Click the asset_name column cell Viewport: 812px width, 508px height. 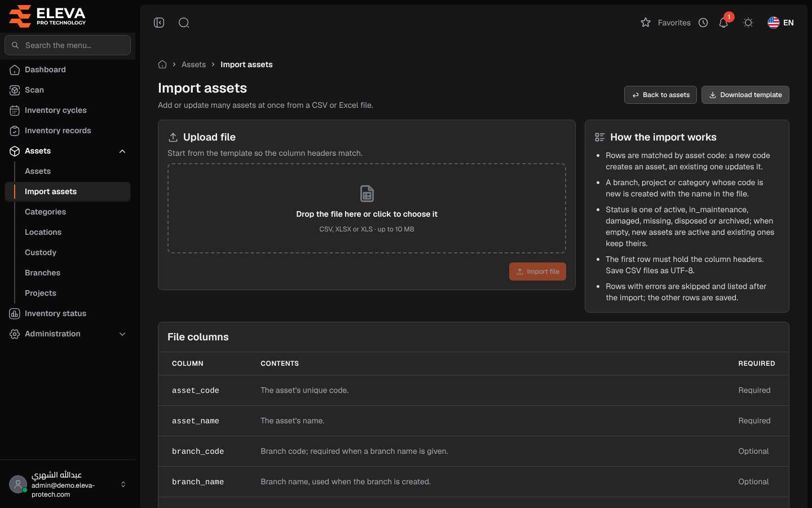195,421
